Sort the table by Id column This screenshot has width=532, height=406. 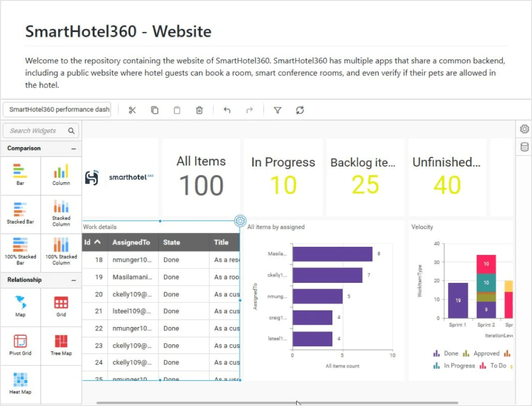point(92,242)
